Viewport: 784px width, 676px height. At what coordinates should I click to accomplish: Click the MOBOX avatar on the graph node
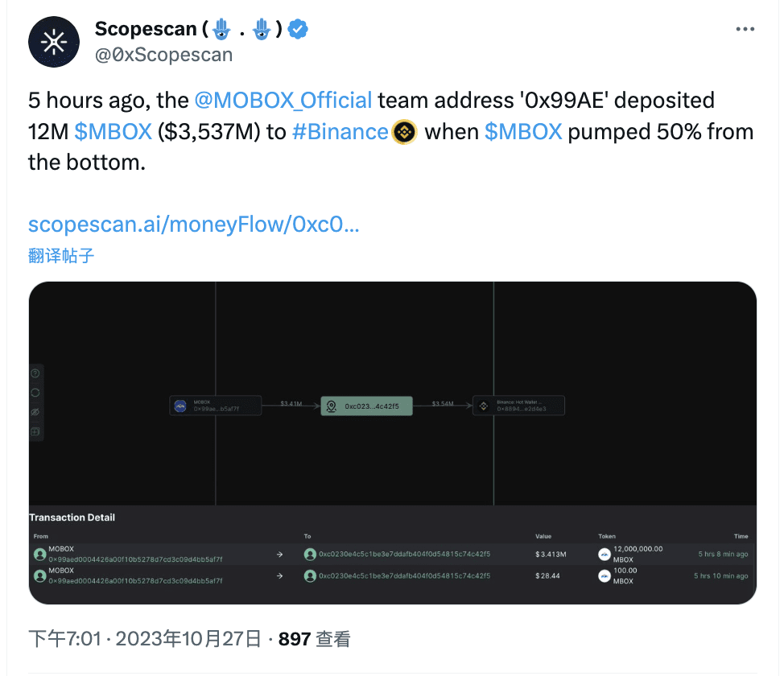(x=180, y=405)
